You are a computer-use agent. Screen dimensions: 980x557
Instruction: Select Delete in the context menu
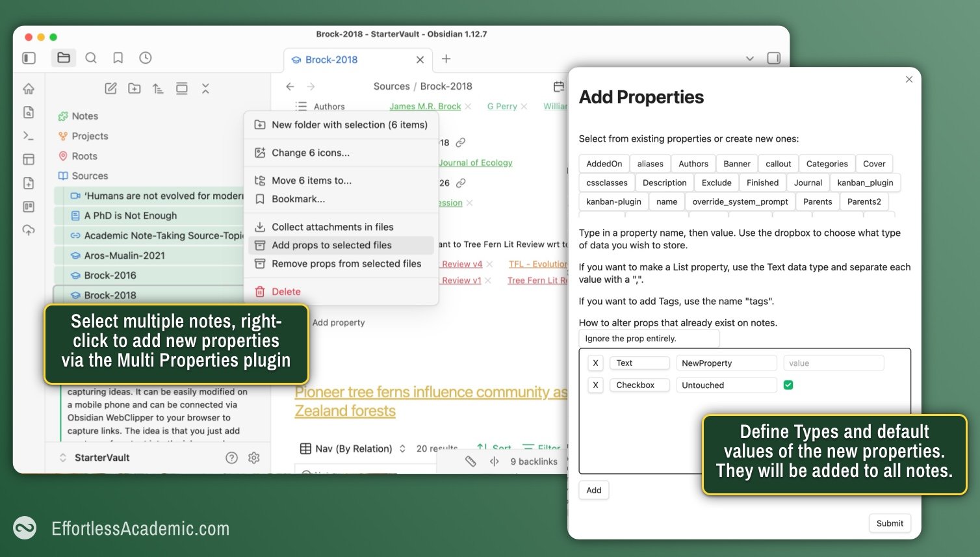(x=341, y=292)
